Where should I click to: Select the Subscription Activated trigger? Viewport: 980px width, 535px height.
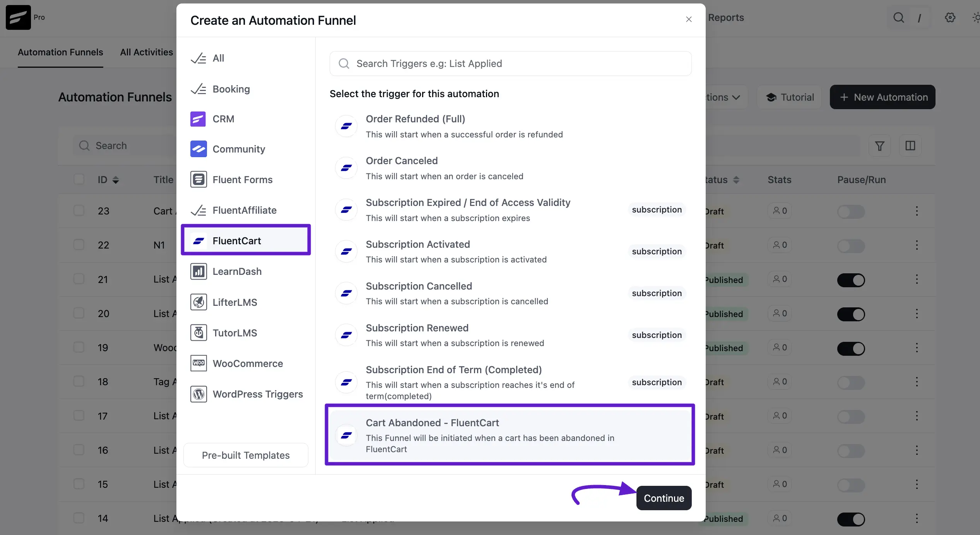[x=510, y=252]
